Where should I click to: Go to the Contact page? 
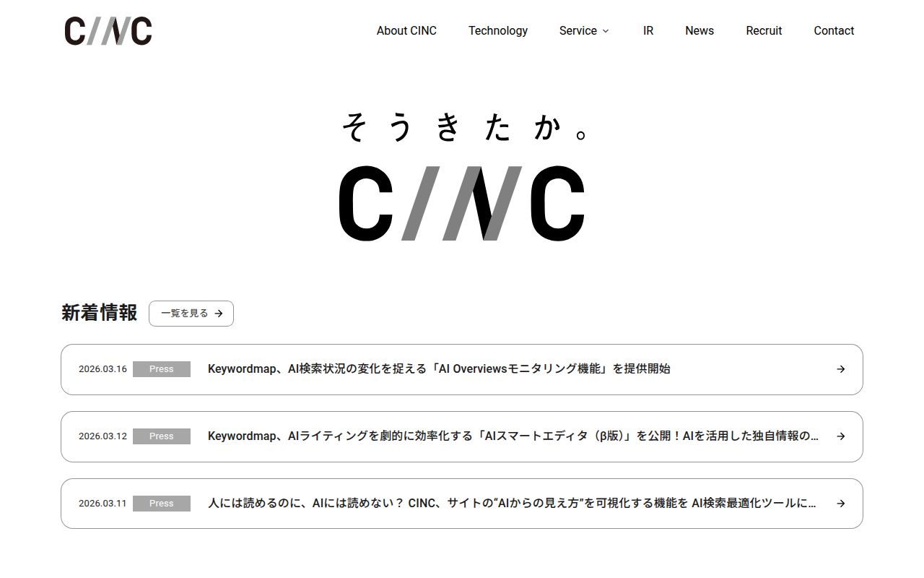pos(834,30)
